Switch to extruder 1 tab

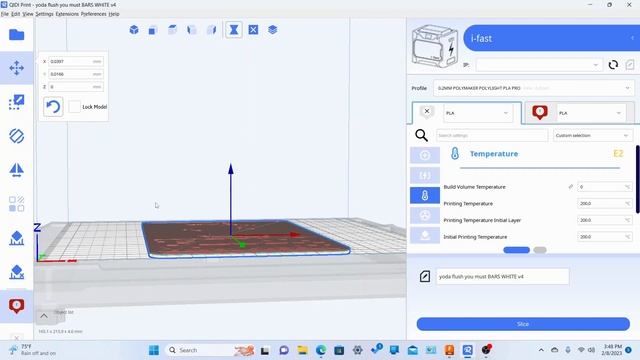coord(466,113)
